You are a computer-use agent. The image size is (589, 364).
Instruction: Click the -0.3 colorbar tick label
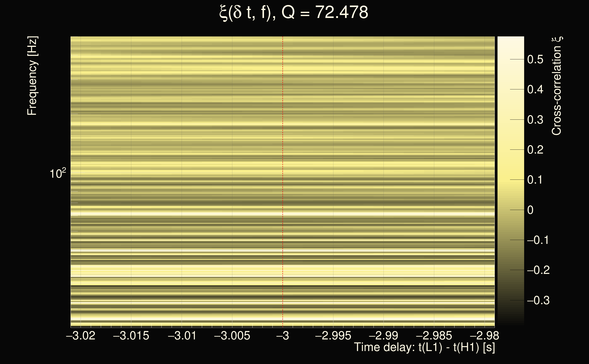pyautogui.click(x=538, y=301)
